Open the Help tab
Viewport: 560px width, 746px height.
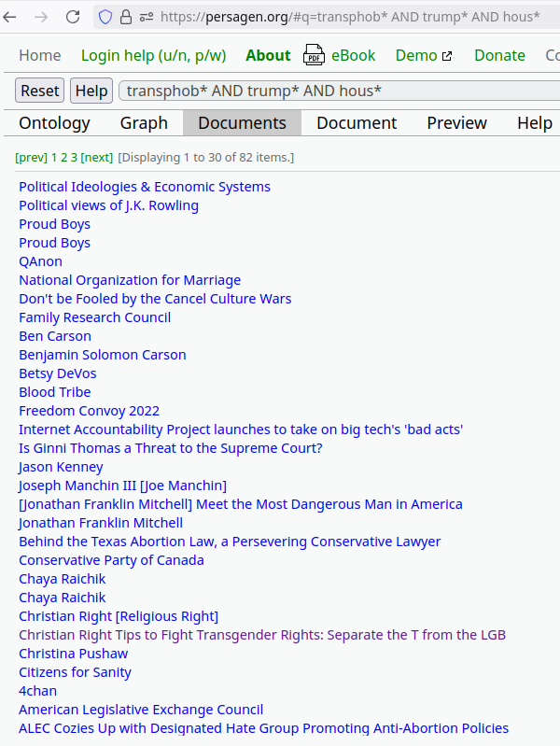pyautogui.click(x=534, y=122)
